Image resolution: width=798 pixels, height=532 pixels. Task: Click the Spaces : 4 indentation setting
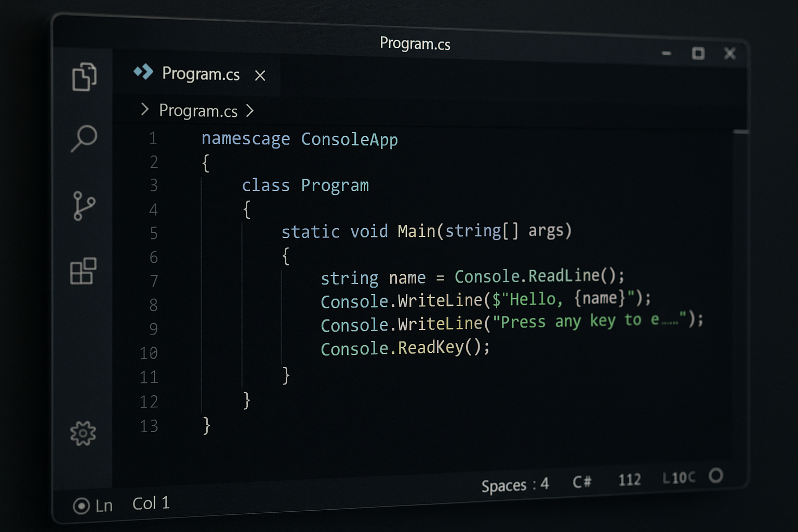pyautogui.click(x=515, y=485)
